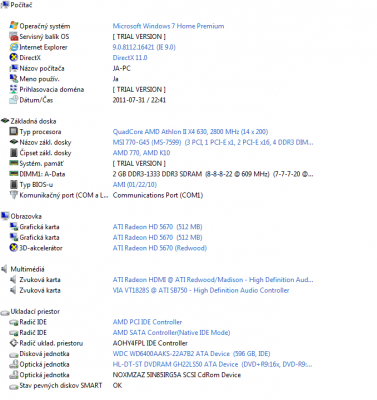This screenshot has width=377, height=400.
Task: Click the Obrazovka section monitor icon
Action: [x=5, y=216]
